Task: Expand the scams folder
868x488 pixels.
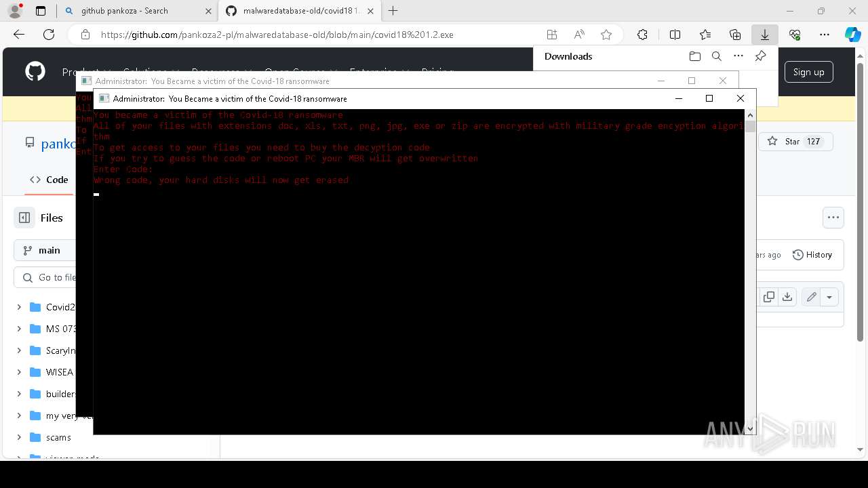Action: tap(19, 437)
